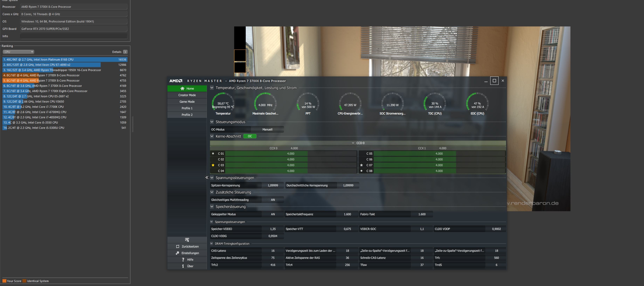Select Profile 2
Viewport: 644px width, 286px height.
tap(187, 115)
